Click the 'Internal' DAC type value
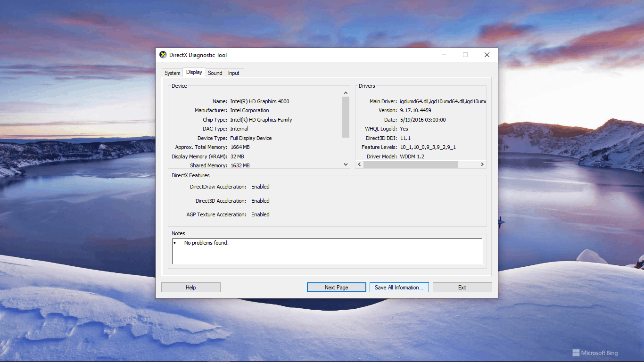 coord(239,129)
